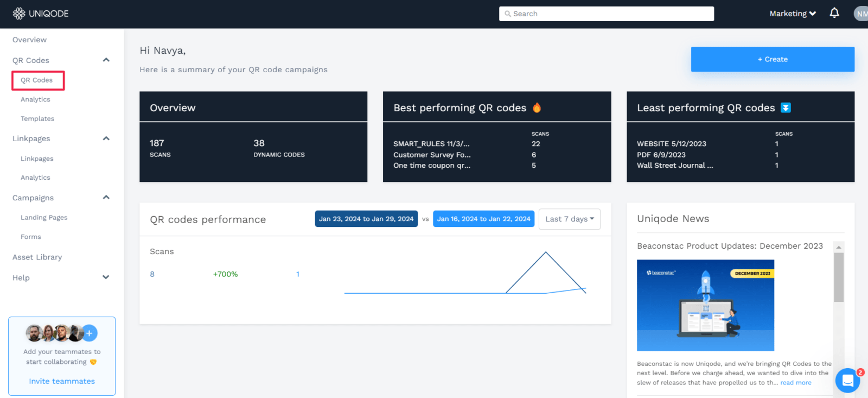The image size is (868, 398).
Task: Open the NM user avatar menu
Action: (861, 14)
